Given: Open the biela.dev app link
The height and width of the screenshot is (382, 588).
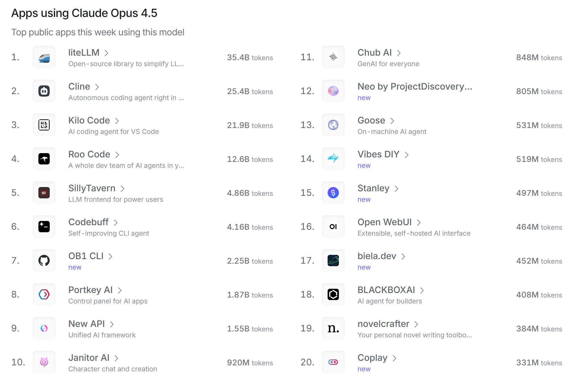Looking at the screenshot, I should tap(377, 256).
